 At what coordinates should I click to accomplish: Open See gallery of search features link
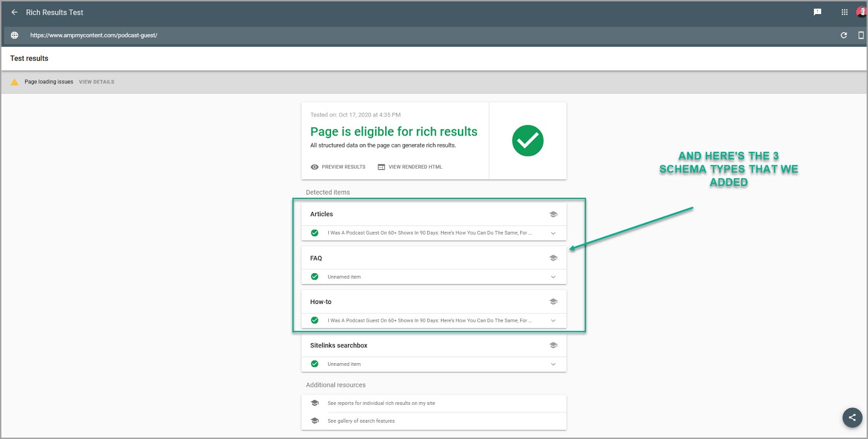coord(361,421)
